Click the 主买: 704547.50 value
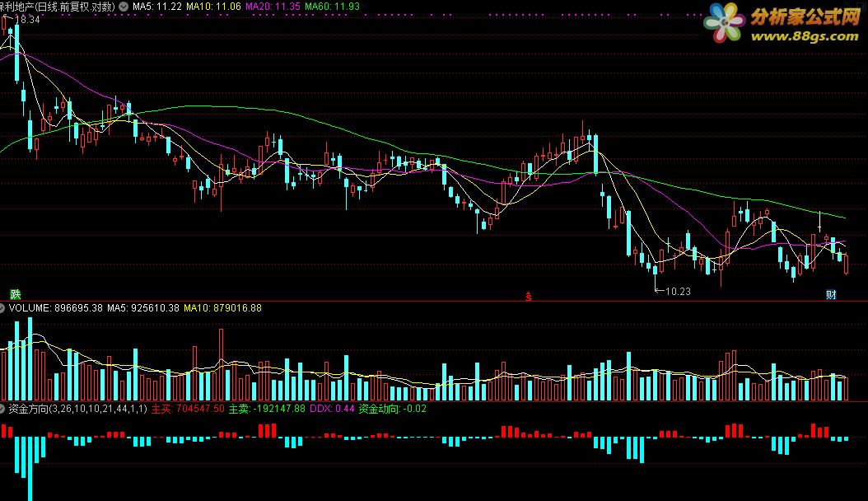The height and width of the screenshot is (501, 868). point(188,409)
